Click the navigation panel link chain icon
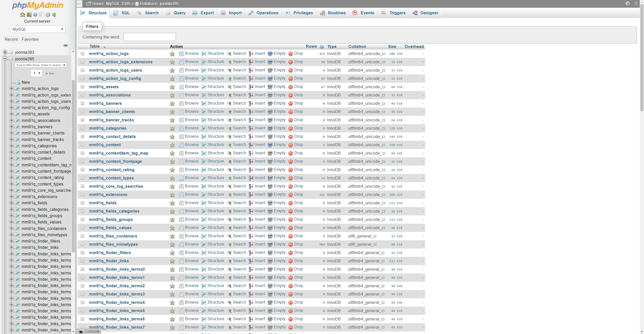This screenshot has width=644, height=334. click(x=66, y=45)
